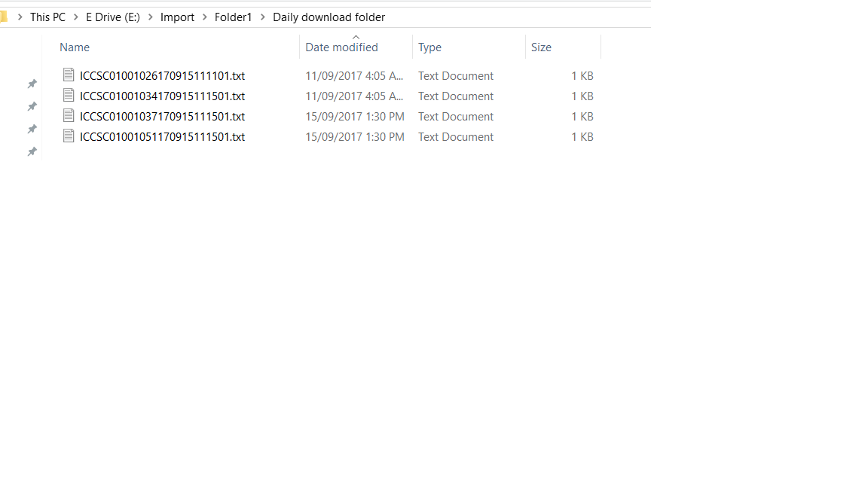Click the date cell of ICCSC01001026170915111101.txt
The image size is (868, 488).
tap(354, 76)
